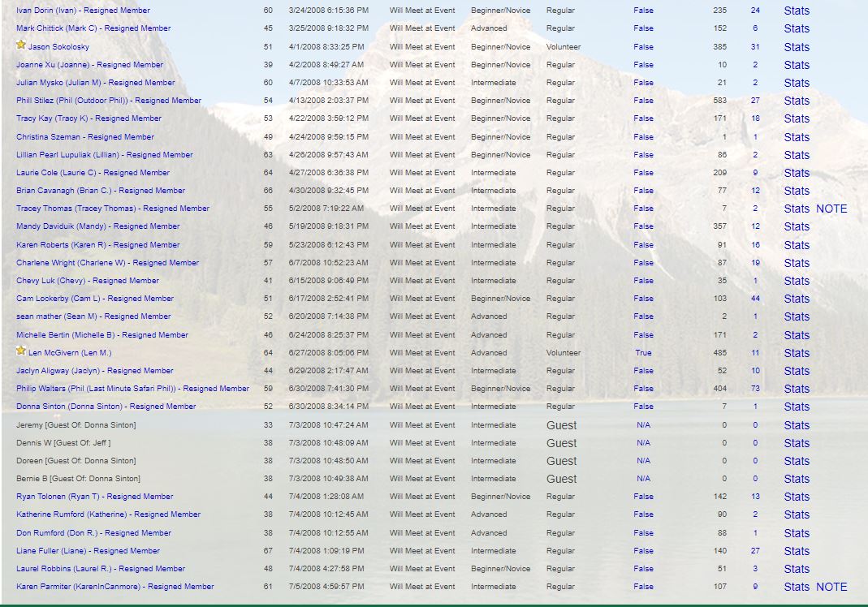Open Lillian Pearl Lupuliak's member link
868x607 pixels.
(x=104, y=155)
